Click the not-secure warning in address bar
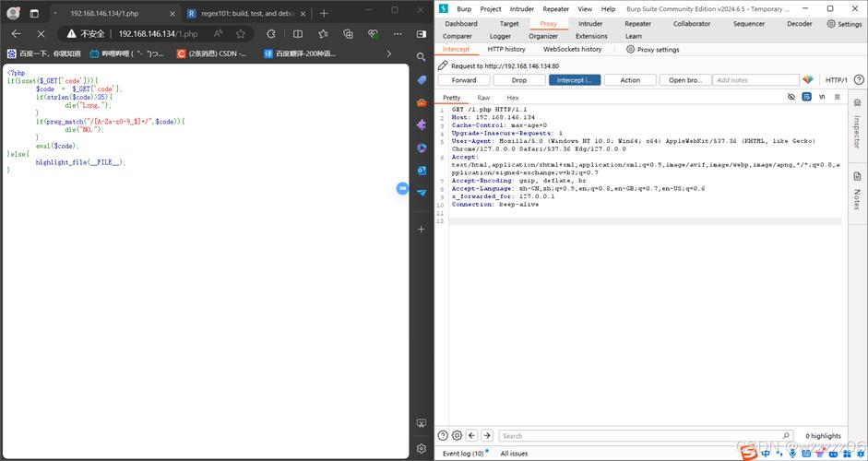The height and width of the screenshot is (461, 868). 86,34
